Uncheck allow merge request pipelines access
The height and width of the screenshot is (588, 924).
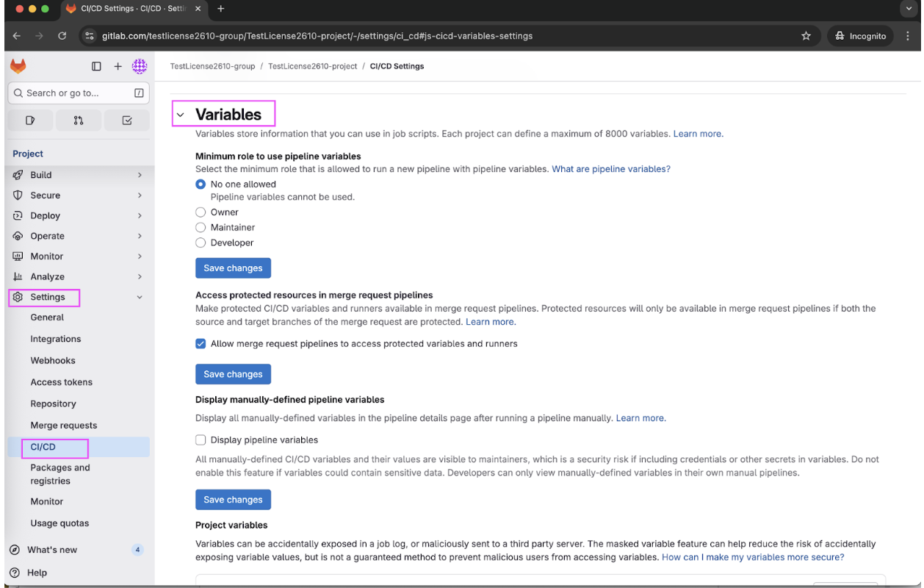[x=200, y=343]
